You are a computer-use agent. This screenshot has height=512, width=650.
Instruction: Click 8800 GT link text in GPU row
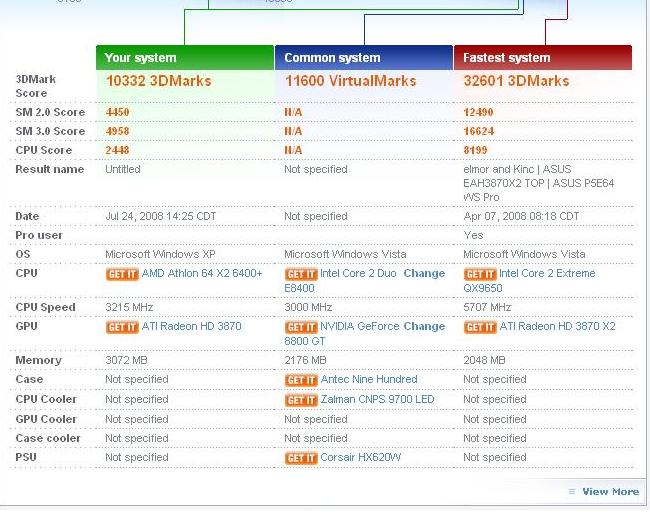point(305,341)
